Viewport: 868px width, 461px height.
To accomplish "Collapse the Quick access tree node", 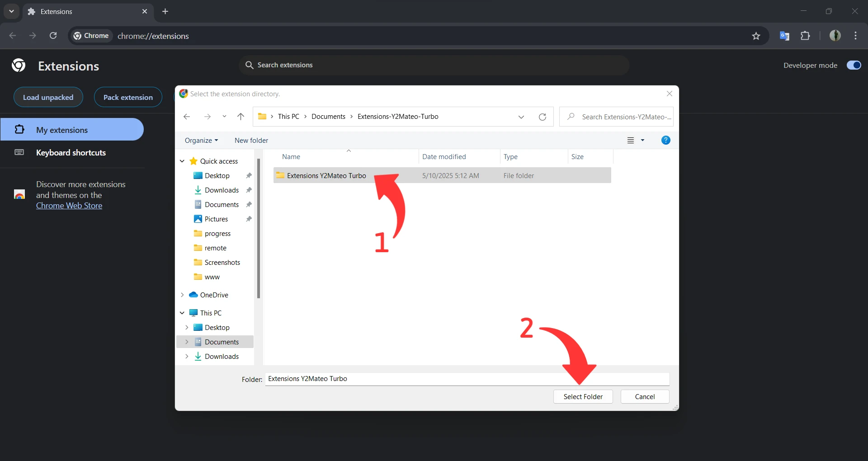I will [x=182, y=161].
